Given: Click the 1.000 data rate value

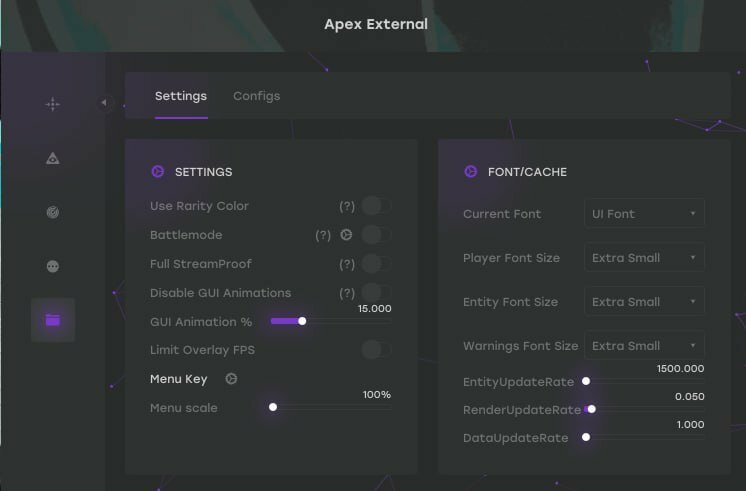Looking at the screenshot, I should [x=690, y=425].
